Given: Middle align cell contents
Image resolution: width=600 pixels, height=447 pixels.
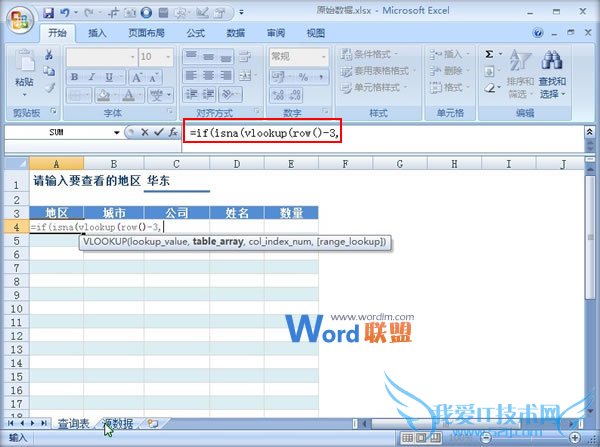Looking at the screenshot, I should [x=209, y=57].
